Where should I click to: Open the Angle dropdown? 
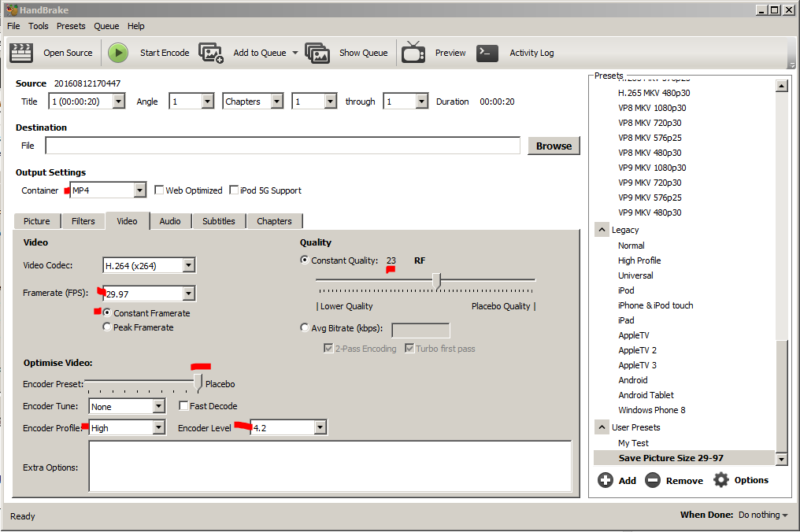[207, 102]
